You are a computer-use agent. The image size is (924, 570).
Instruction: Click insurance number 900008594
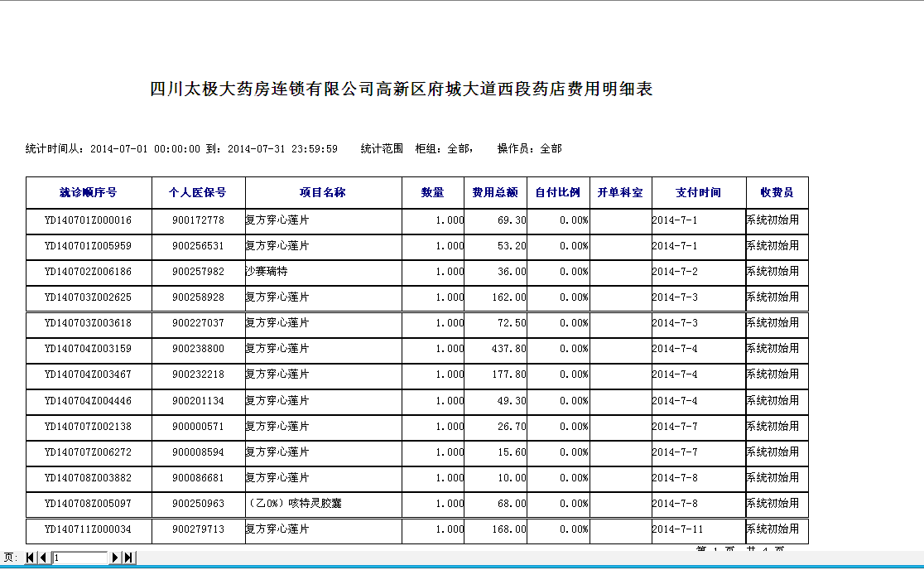(x=198, y=452)
